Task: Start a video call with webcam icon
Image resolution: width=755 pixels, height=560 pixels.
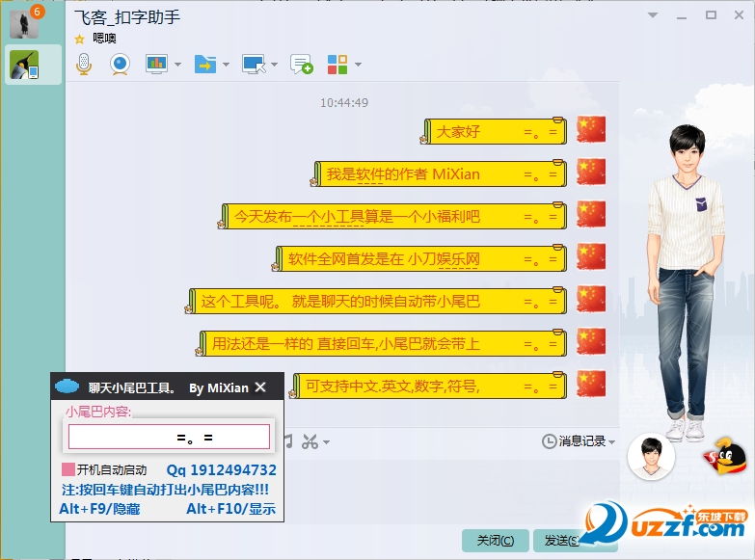Action: (120, 64)
